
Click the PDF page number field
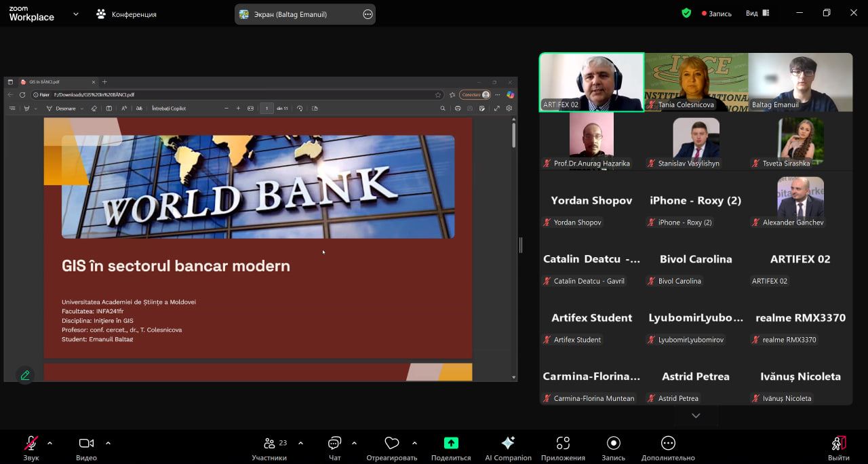coord(267,109)
